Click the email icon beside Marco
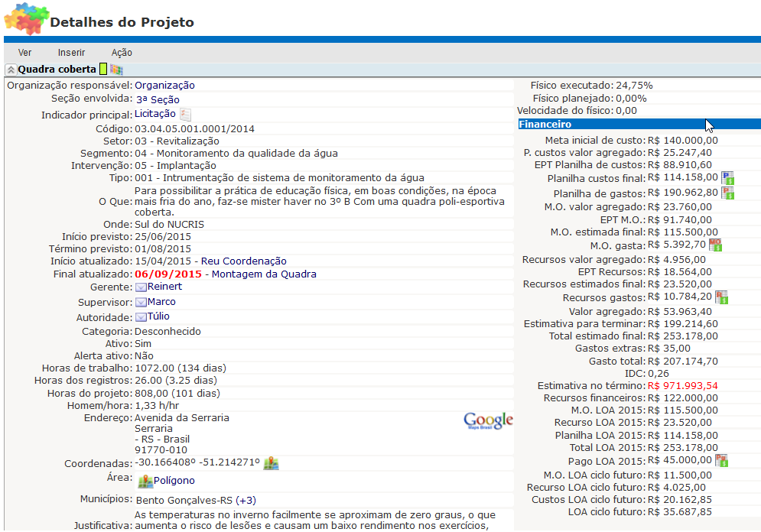The height and width of the screenshot is (532, 761). (141, 302)
